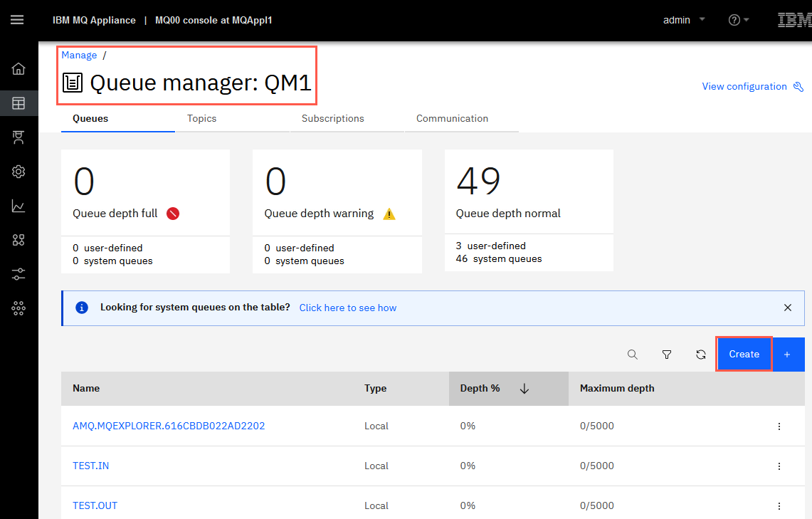Click 'Local' type in TEST.IN row
This screenshot has width=812, height=519.
click(x=376, y=466)
